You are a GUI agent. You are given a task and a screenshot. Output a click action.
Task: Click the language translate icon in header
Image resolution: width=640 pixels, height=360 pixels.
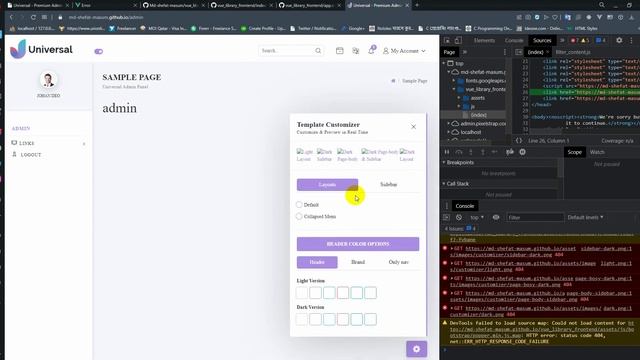click(x=356, y=51)
